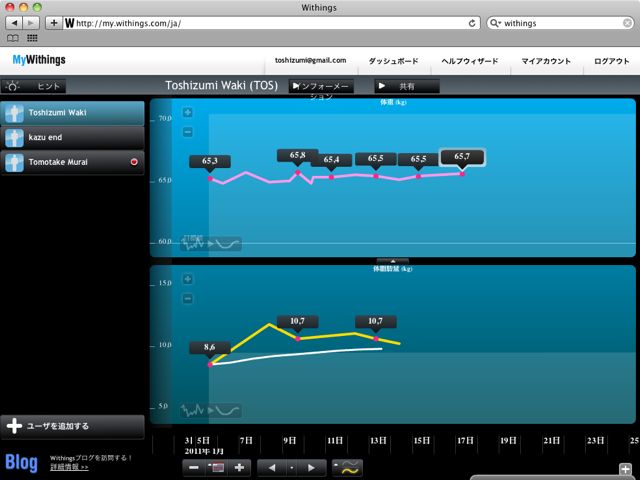Click the white plus icon at bottom right
Screen dimensions: 640x480
coord(625,469)
